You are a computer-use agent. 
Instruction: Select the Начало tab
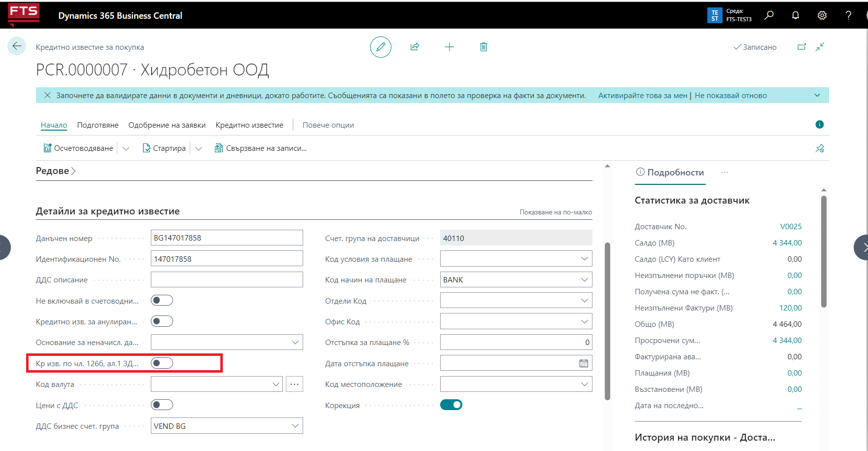click(54, 125)
